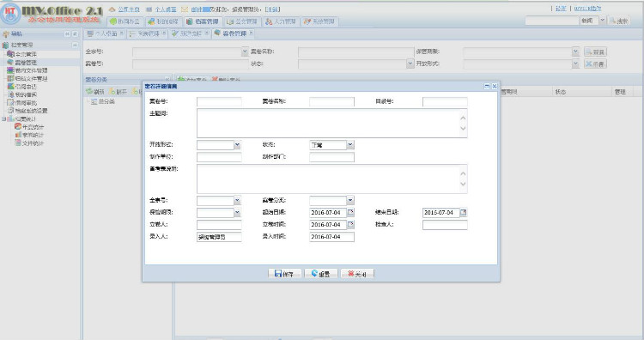Expand the 保管期限 dropdown in the dialog

point(237,212)
